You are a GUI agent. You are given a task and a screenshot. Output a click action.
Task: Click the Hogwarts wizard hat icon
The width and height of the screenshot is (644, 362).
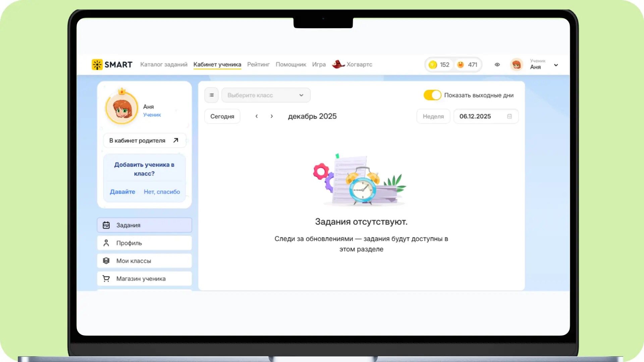(338, 64)
